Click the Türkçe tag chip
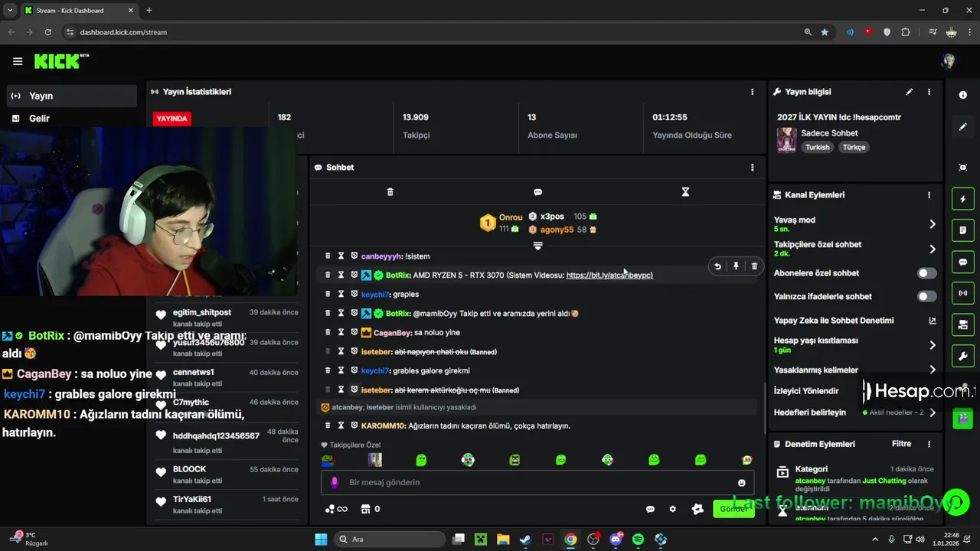The image size is (980, 551). coord(854,147)
